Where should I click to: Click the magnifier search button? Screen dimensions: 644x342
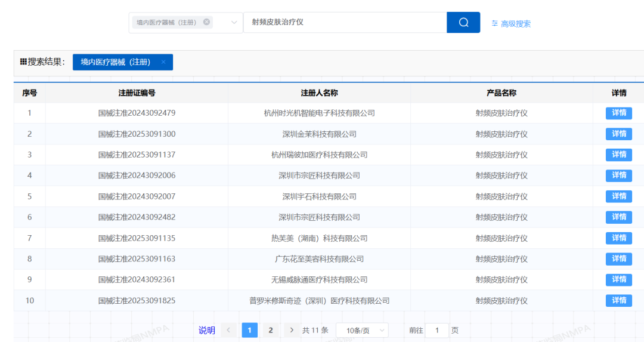[x=463, y=23]
